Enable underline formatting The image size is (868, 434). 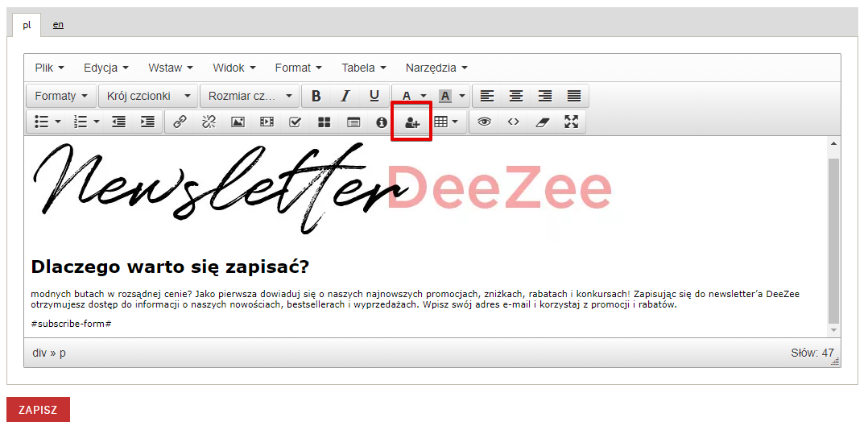[x=374, y=96]
